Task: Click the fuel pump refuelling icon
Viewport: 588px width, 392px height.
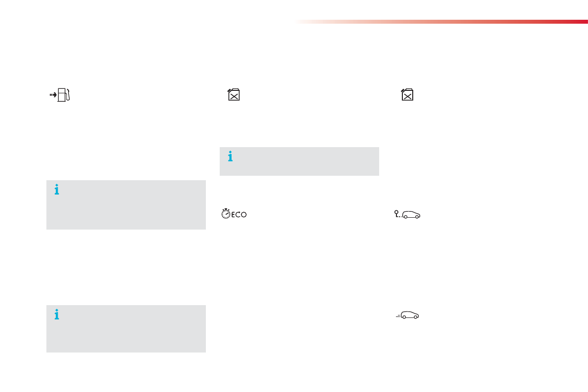Action: (x=64, y=95)
